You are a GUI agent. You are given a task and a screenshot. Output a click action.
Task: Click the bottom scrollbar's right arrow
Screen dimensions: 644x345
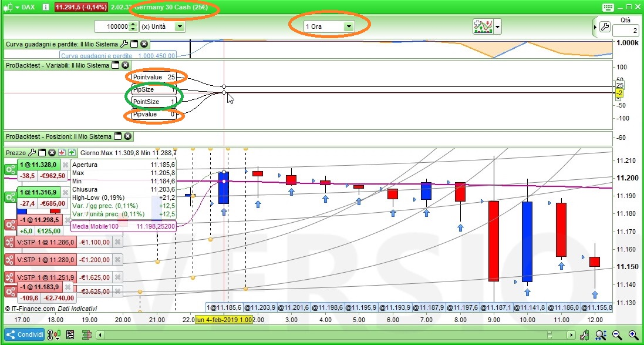coord(570,335)
